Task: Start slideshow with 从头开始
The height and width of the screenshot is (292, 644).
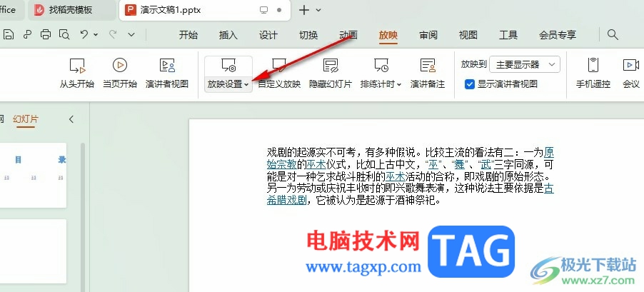Action: 77,74
